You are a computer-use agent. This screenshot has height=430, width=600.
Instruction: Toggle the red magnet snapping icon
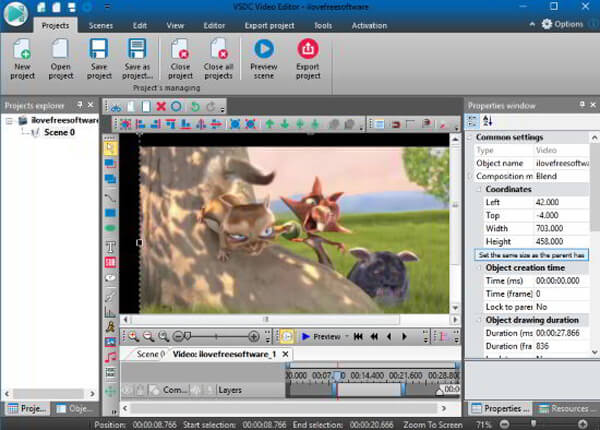click(396, 124)
